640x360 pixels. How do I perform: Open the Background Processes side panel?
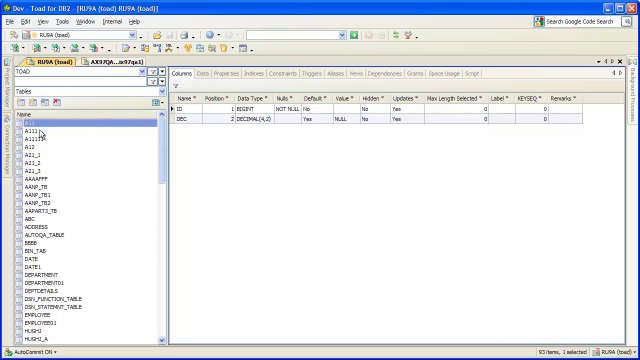pos(633,90)
